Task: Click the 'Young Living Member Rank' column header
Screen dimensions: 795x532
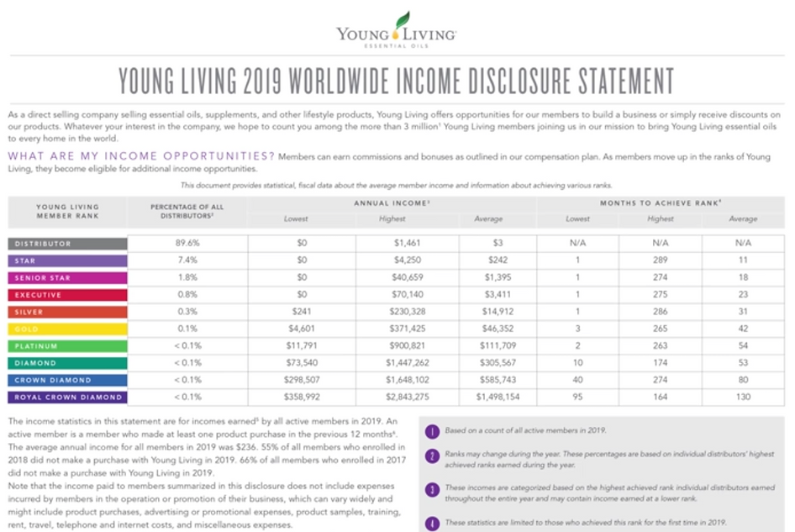Action: [67, 212]
